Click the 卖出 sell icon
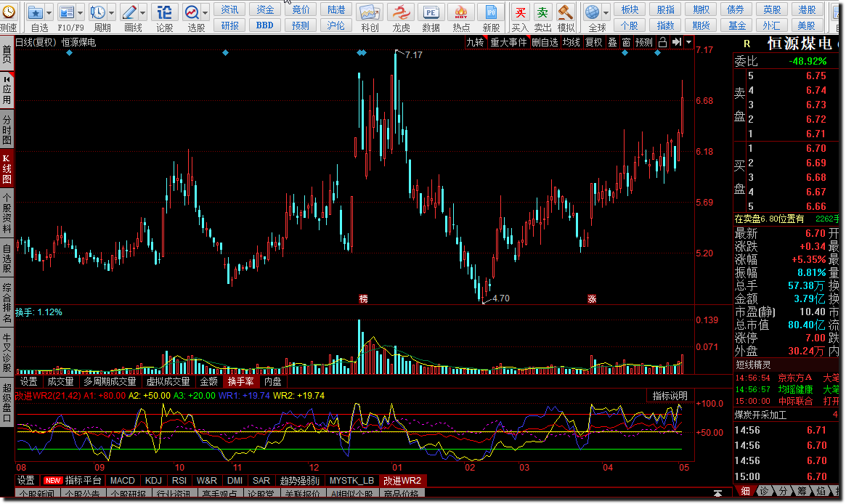 542,12
